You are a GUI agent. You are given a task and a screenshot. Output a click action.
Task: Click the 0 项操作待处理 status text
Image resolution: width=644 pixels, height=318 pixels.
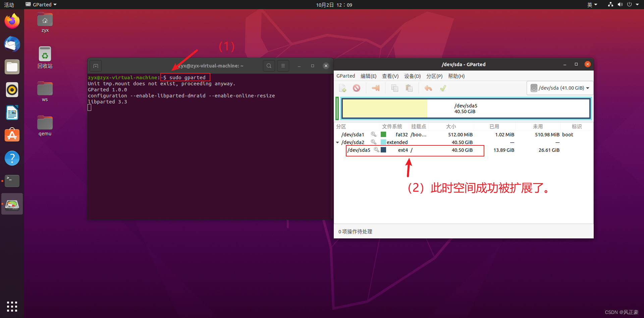point(355,232)
